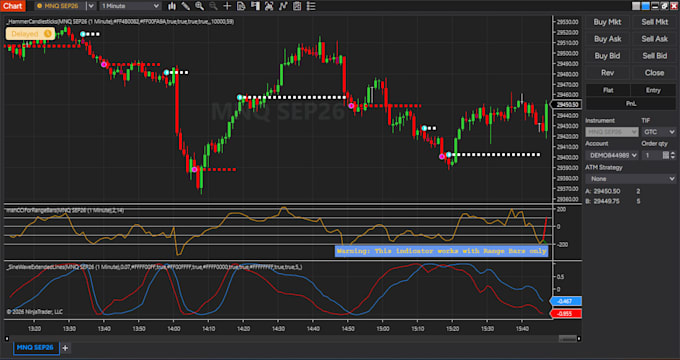
Task: Click the Chart title label
Action: click(13, 6)
